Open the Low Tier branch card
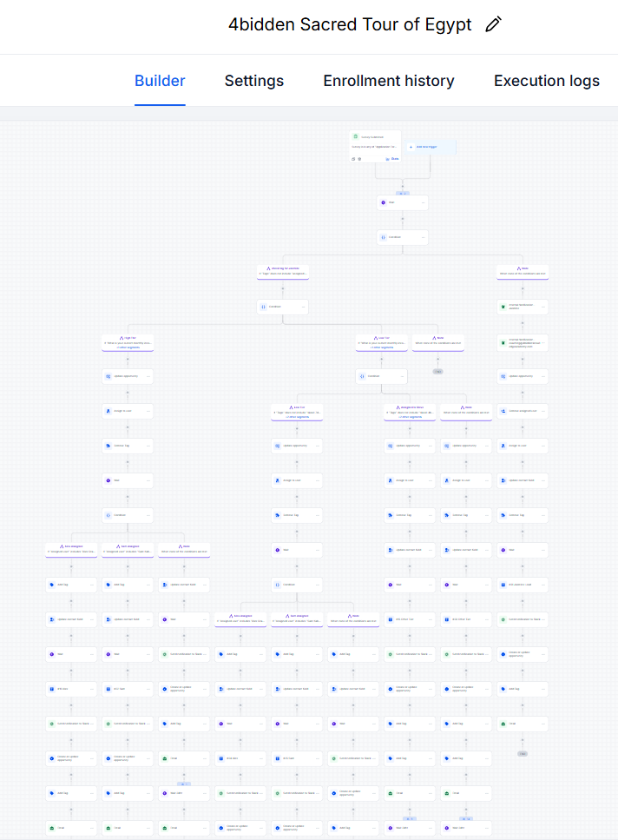618x840 pixels. click(x=382, y=343)
